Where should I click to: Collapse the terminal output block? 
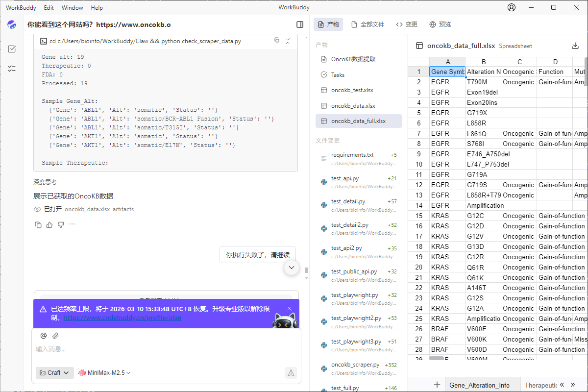(288, 41)
